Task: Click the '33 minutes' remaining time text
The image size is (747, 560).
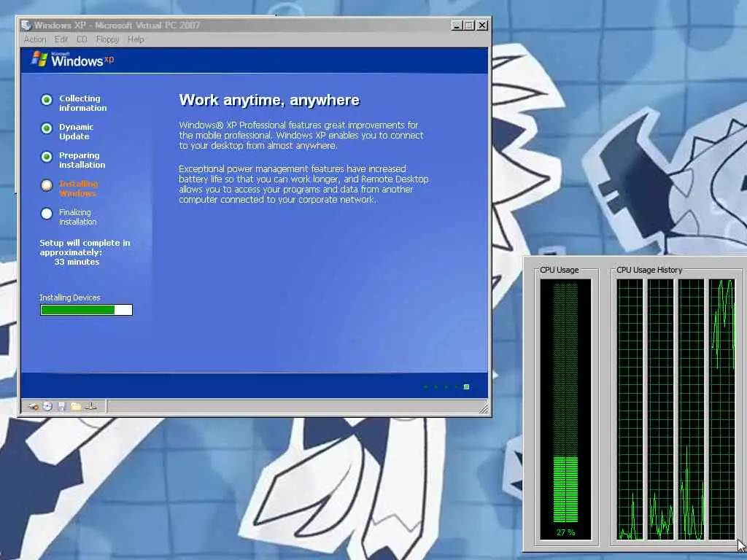Action: coord(77,262)
